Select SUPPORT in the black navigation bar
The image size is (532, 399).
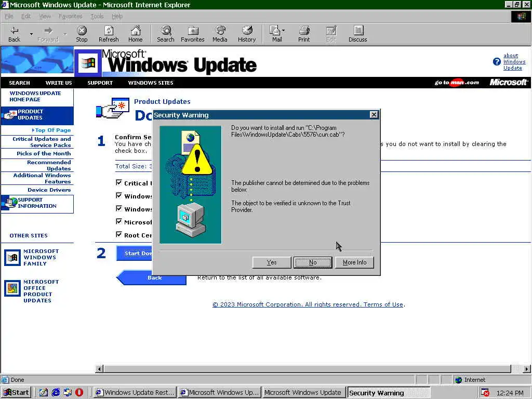(100, 83)
